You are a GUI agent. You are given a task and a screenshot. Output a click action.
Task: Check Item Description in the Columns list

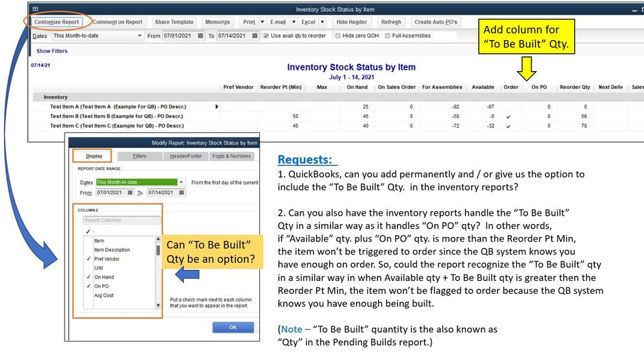click(88, 250)
